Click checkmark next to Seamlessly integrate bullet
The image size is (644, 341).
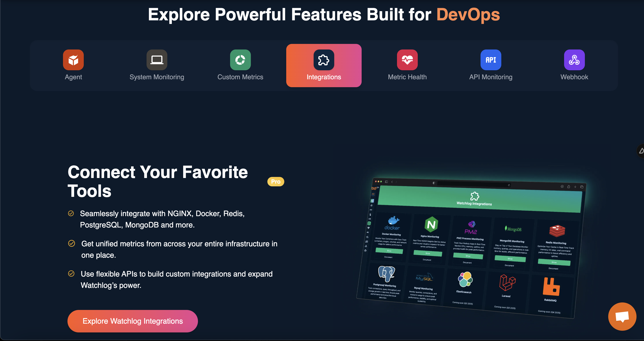click(71, 213)
